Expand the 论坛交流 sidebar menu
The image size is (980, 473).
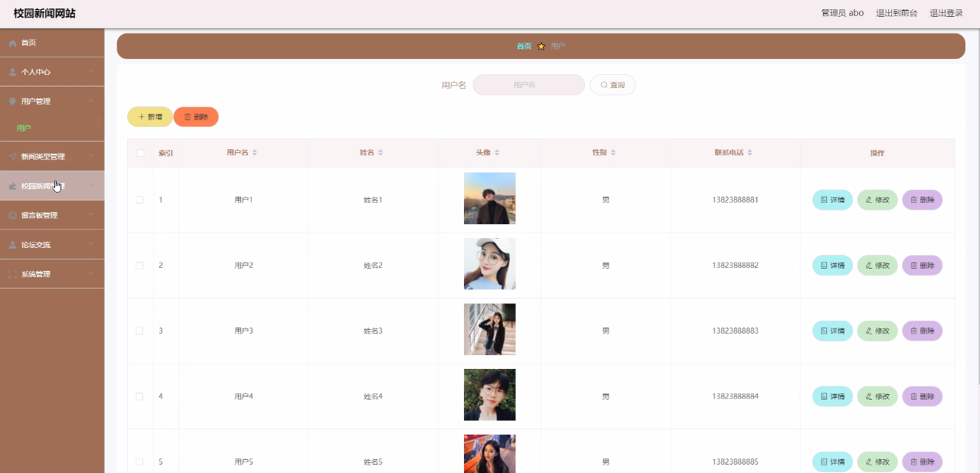tap(52, 245)
